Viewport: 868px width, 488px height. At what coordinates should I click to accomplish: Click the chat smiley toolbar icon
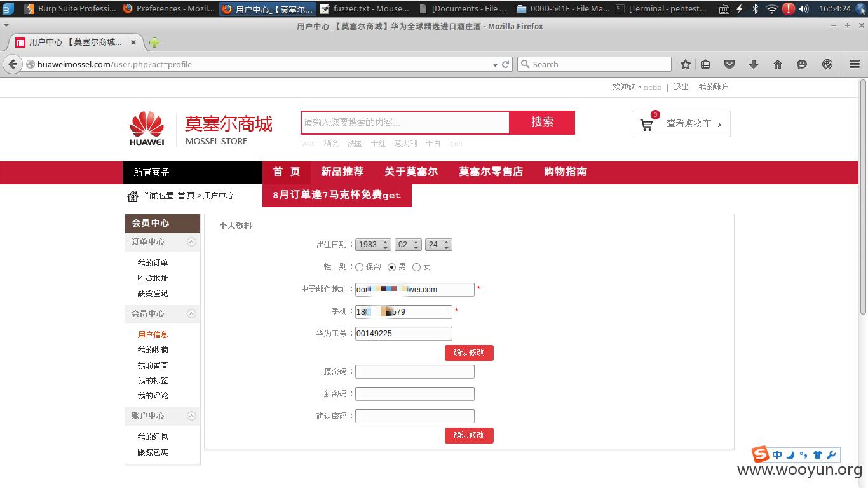coord(802,64)
